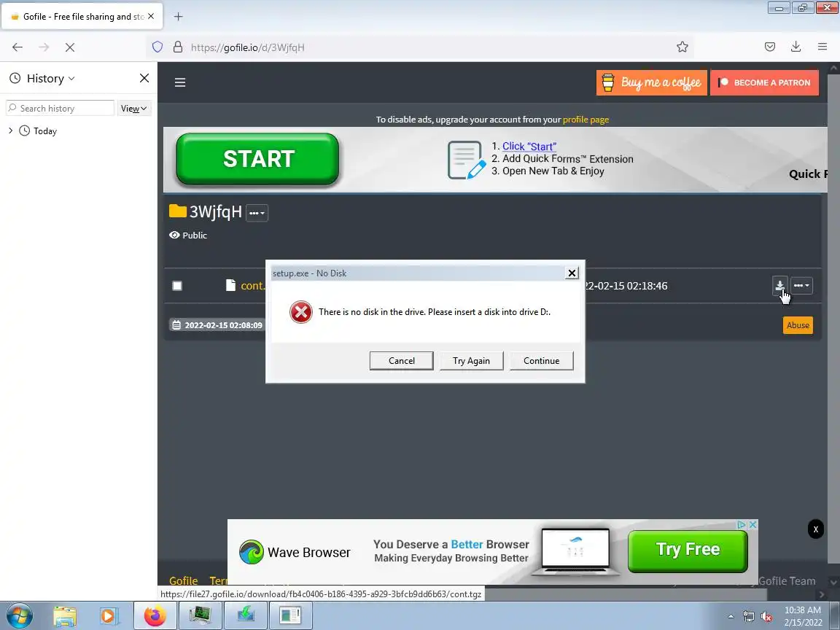Image resolution: width=840 pixels, height=630 pixels.
Task: Click the green START ad button
Action: pos(257,159)
